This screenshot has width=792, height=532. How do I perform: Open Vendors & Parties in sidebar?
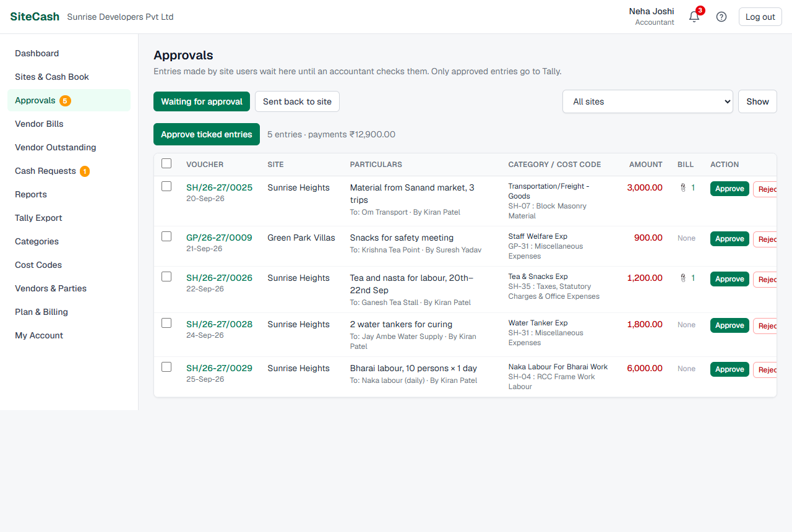coord(69,288)
